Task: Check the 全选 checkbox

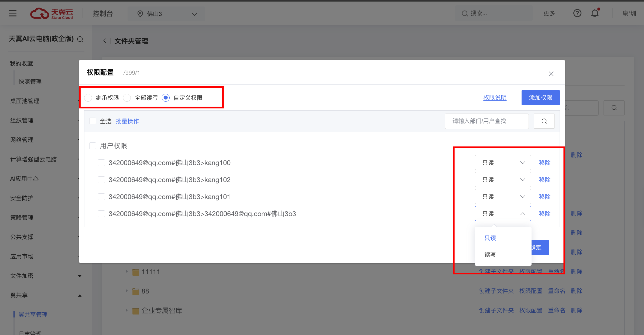Action: click(93, 121)
